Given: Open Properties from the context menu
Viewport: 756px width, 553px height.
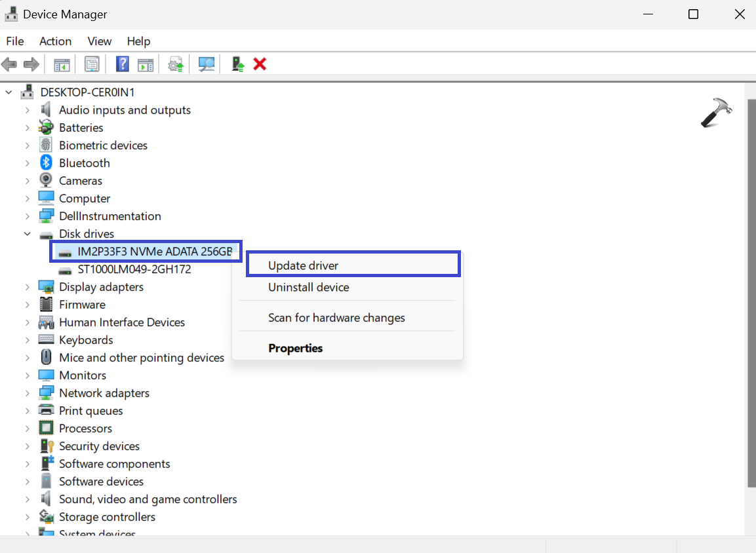Looking at the screenshot, I should [295, 348].
